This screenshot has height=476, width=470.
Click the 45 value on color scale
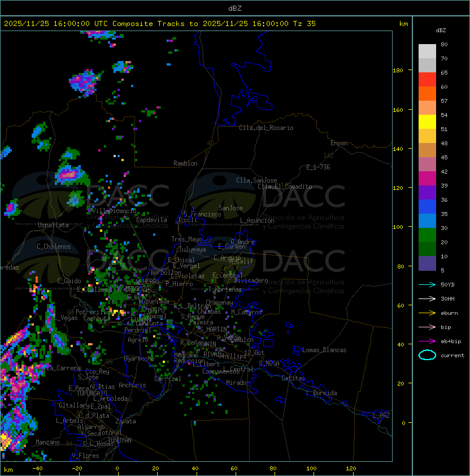coord(444,157)
